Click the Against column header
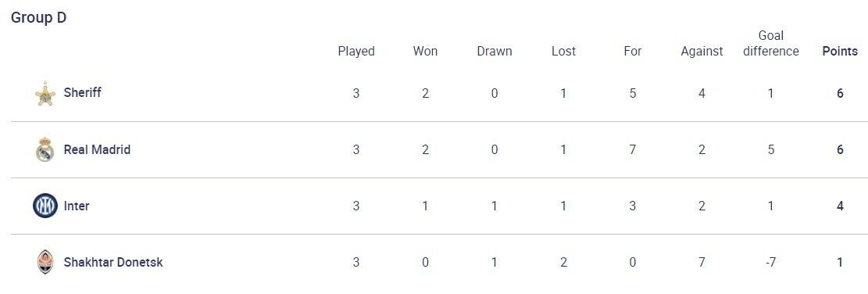The width and height of the screenshot is (868, 294). coord(702,51)
